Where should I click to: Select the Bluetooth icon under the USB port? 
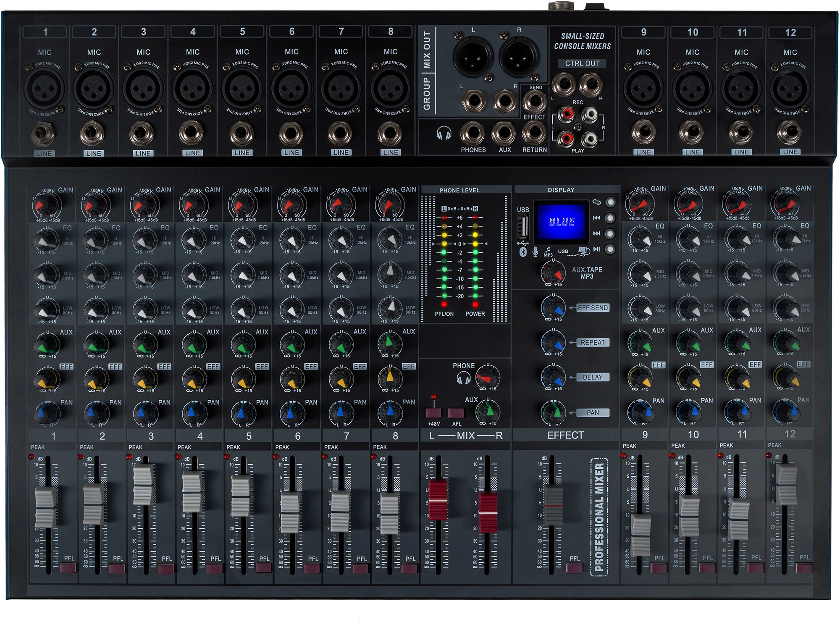[x=522, y=252]
